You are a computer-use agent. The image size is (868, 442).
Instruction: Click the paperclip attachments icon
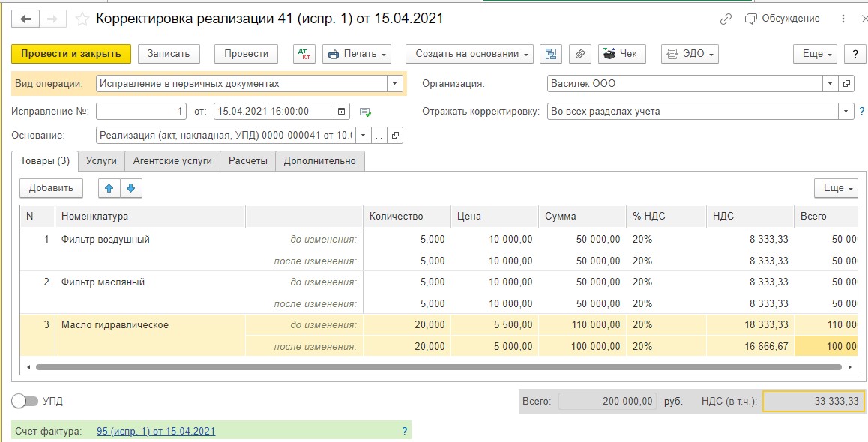579,54
